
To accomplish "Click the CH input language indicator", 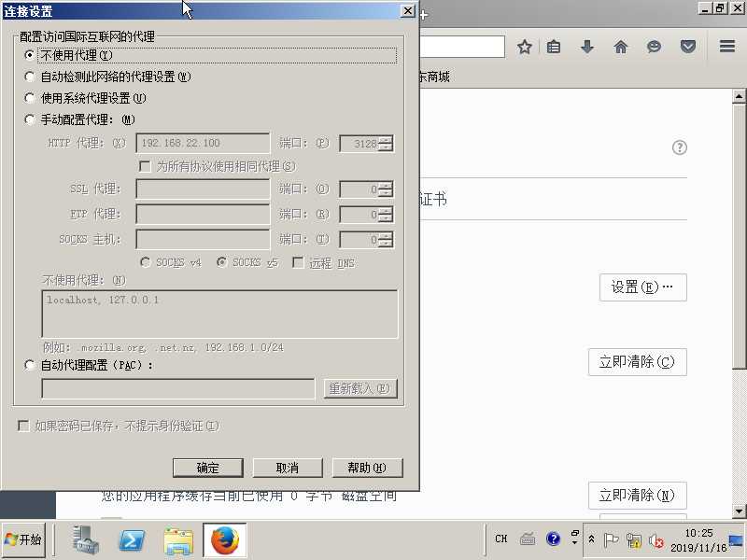I will tap(500, 539).
